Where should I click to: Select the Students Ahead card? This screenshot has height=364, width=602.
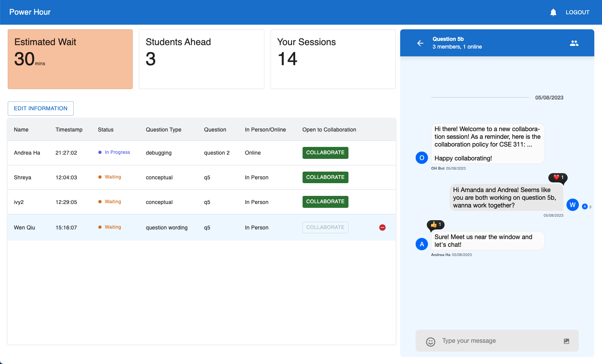pos(201,59)
